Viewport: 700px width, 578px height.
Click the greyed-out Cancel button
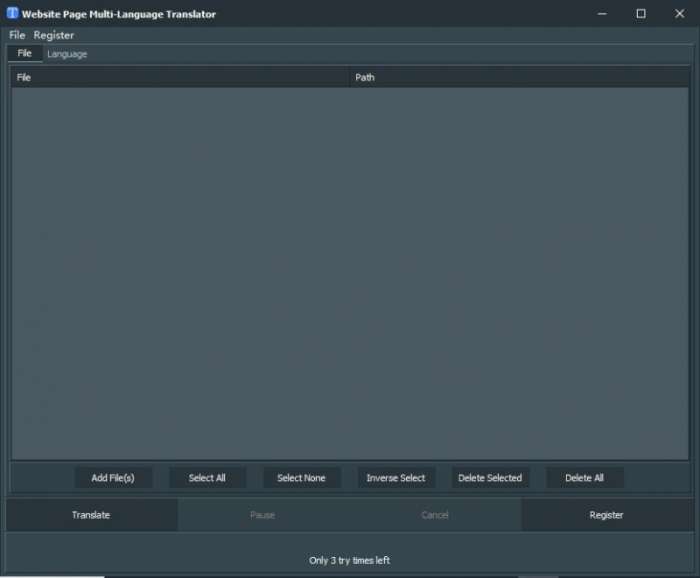pos(435,515)
